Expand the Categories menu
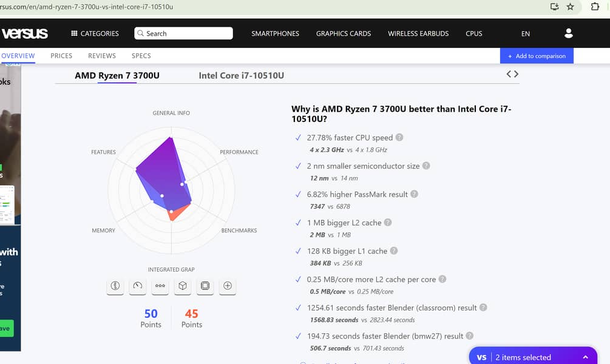Viewport: 610px width, 364px height. [x=95, y=33]
